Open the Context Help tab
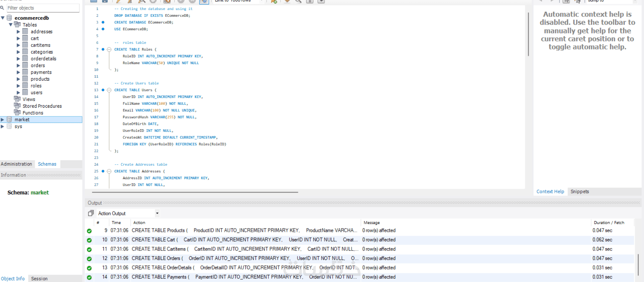644x282 pixels. coord(550,191)
